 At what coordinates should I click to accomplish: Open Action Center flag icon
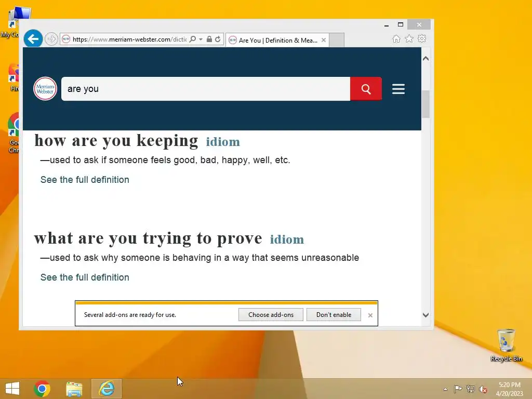458,389
